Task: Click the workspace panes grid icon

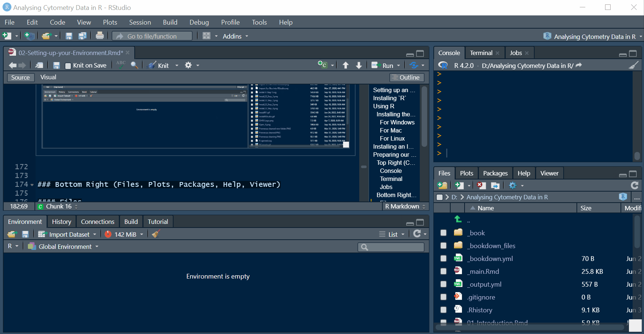Action: (x=207, y=36)
